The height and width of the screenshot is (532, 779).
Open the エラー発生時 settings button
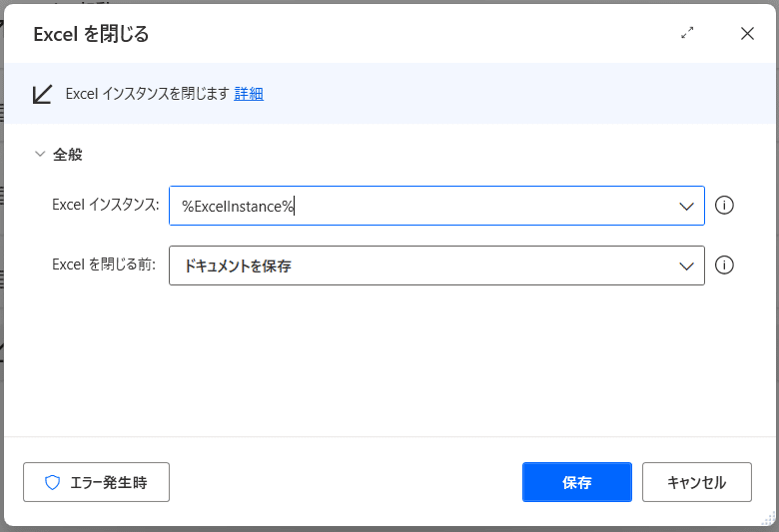tap(97, 482)
